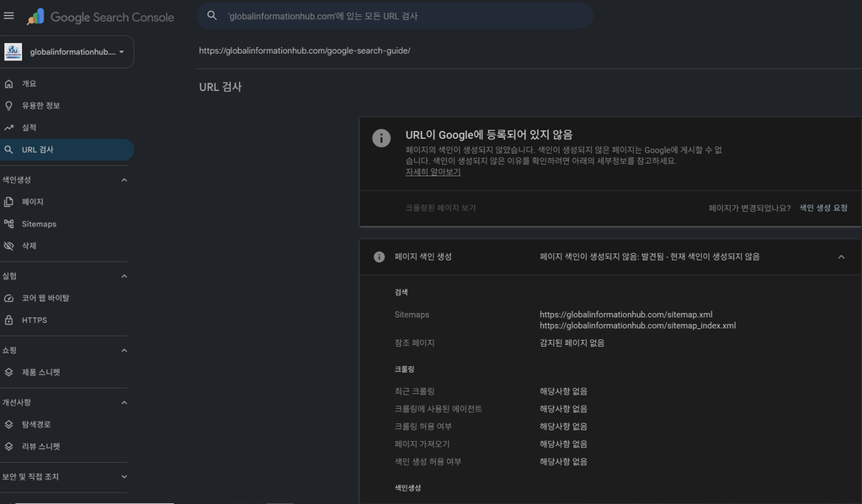The image size is (862, 504).
Task: Click the trend line icon for 실적
Action: (x=8, y=128)
